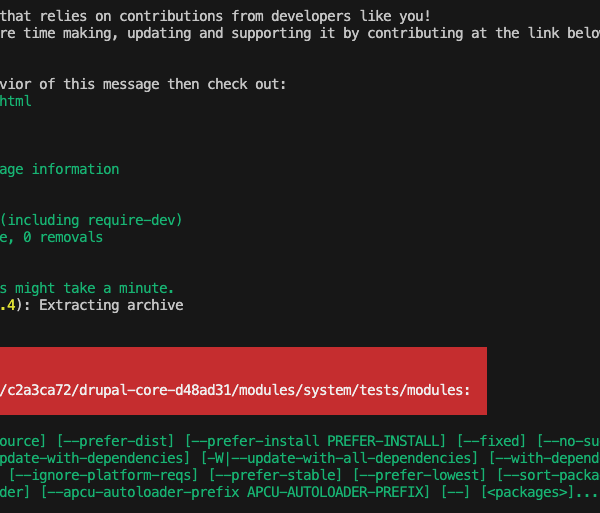Click the '[--fixed]' option text
Screen dimensions: 600x513
tap(492, 441)
